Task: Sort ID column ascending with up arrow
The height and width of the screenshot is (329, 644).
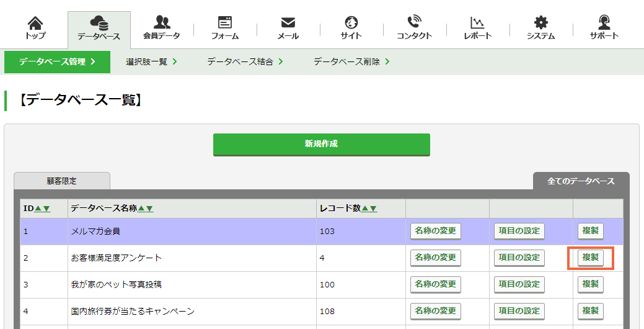Action: 38,209
